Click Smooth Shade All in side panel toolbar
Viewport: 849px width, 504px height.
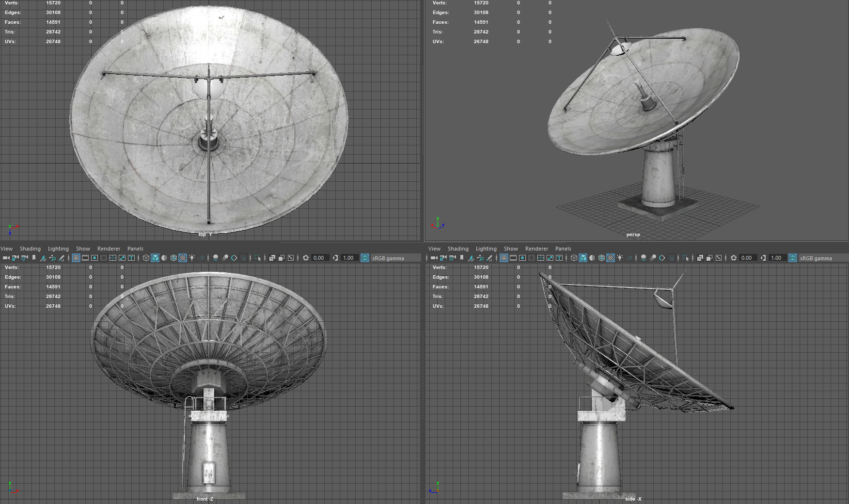click(x=583, y=258)
